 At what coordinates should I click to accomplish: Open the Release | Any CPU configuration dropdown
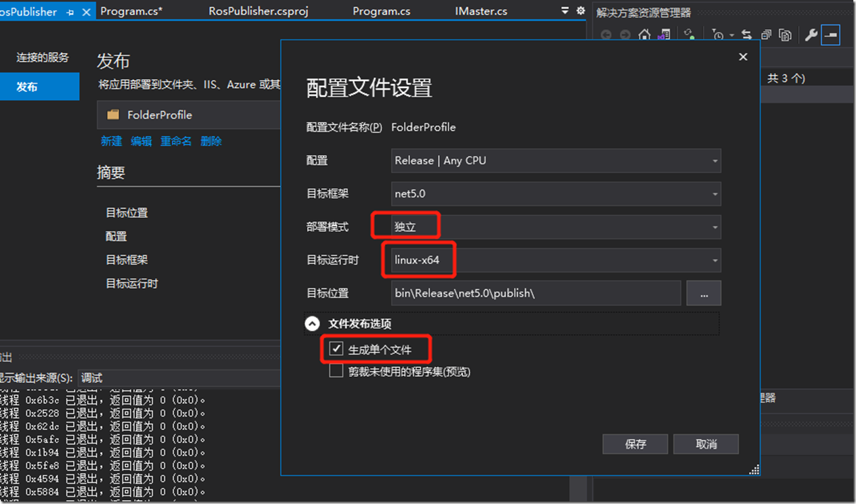[556, 160]
